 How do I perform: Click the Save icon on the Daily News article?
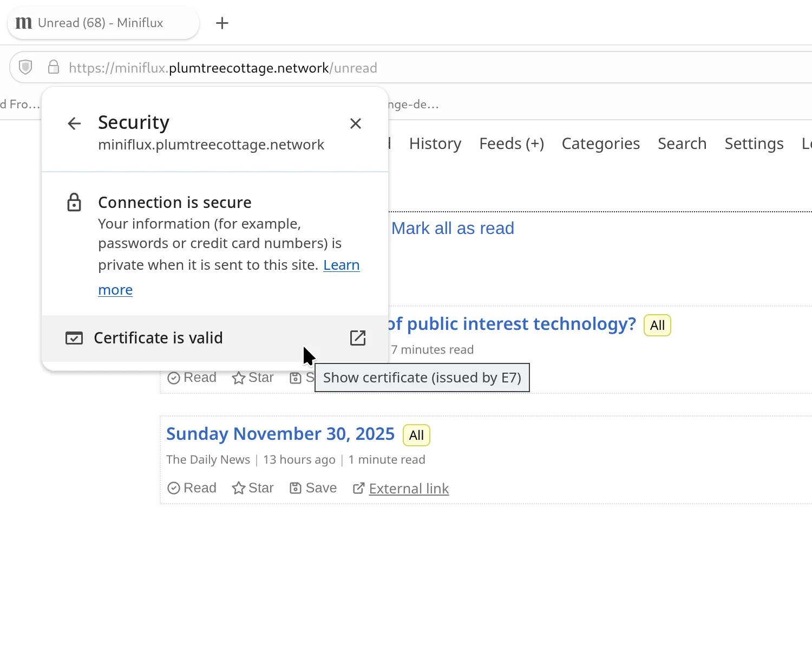(297, 487)
